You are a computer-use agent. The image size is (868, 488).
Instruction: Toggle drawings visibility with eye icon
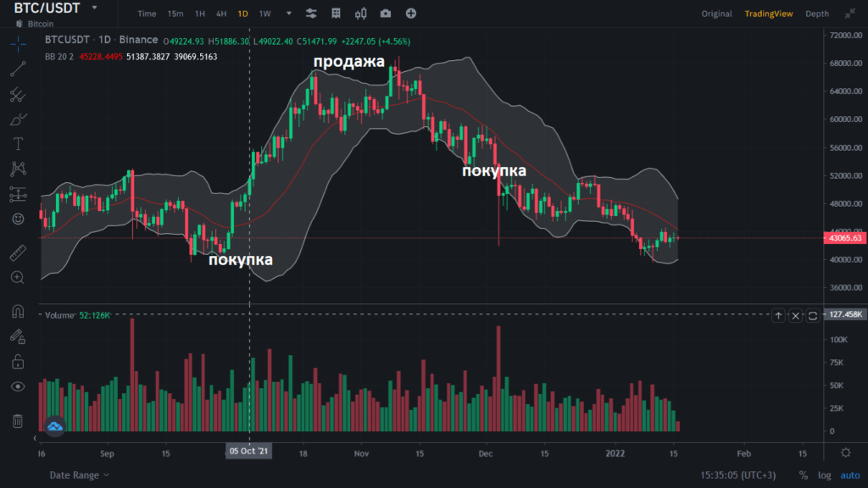(18, 386)
